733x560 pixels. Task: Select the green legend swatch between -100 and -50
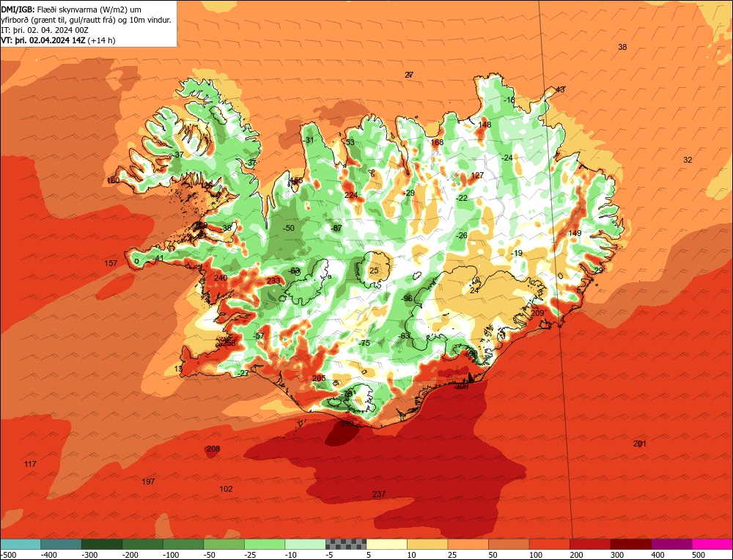(x=183, y=544)
